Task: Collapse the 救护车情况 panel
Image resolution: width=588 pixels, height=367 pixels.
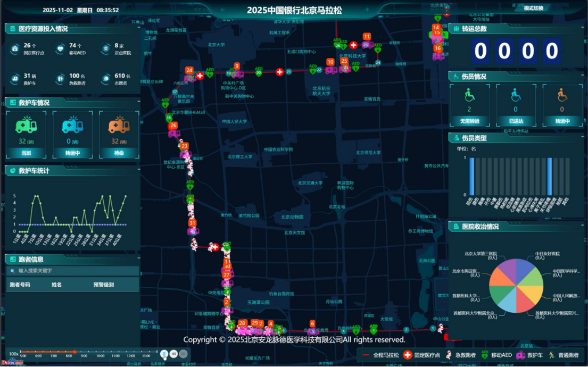Action: (x=12, y=103)
